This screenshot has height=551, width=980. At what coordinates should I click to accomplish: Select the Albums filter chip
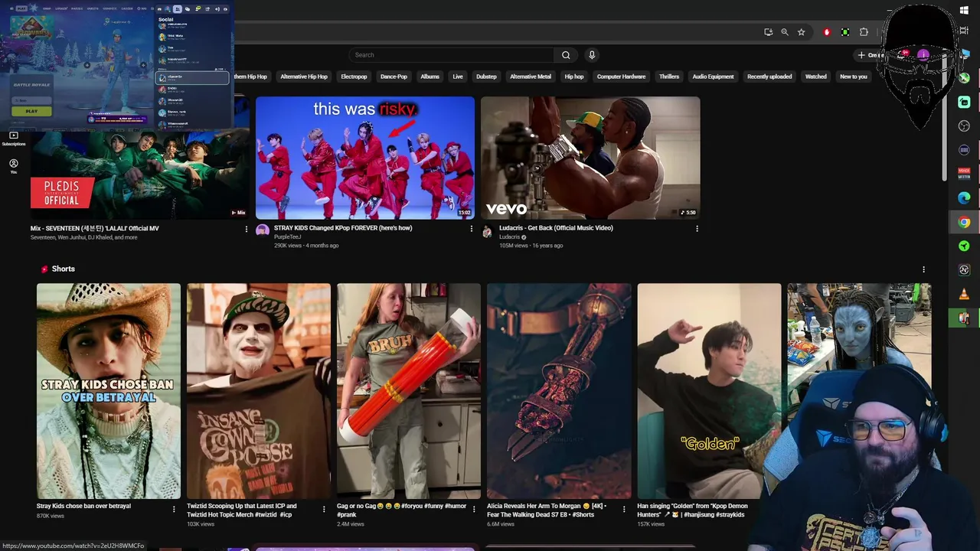[x=430, y=77]
